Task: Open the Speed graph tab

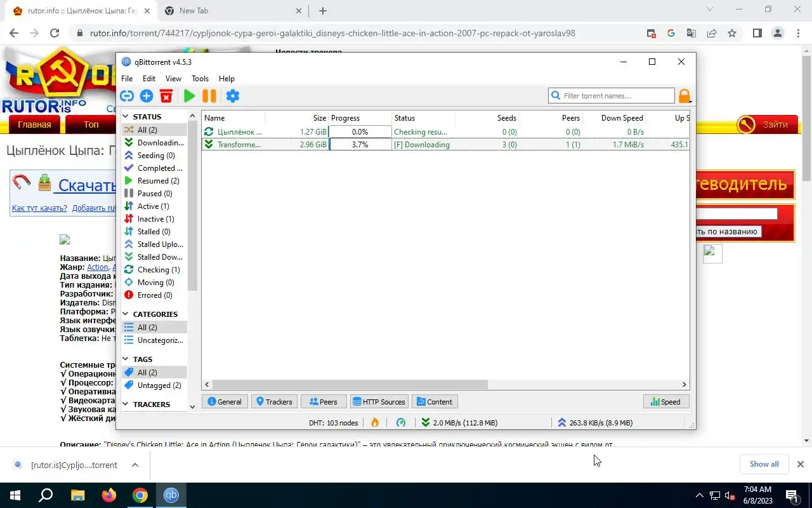Action: [665, 402]
